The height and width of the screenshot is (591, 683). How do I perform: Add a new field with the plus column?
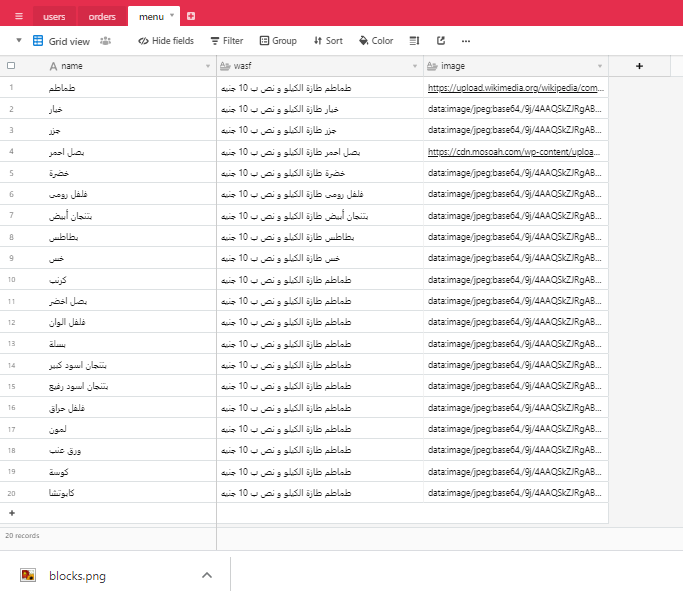pos(639,66)
